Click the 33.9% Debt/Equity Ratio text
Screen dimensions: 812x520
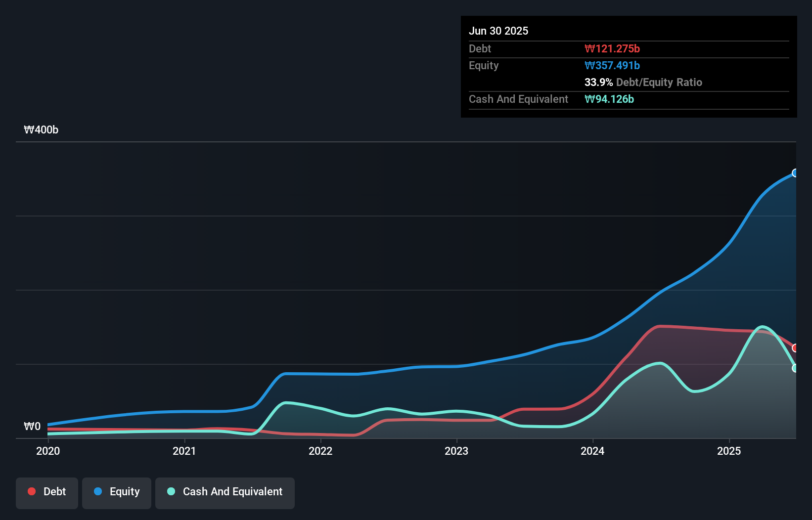(643, 83)
